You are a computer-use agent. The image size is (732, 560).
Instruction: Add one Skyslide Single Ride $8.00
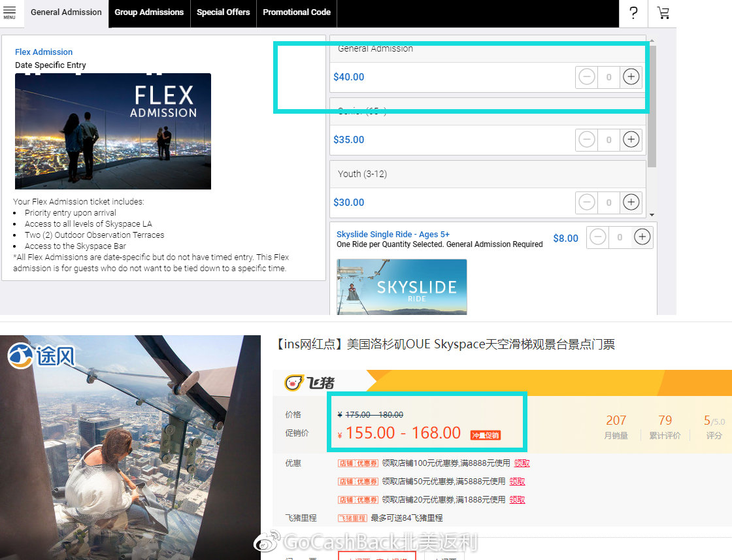642,237
